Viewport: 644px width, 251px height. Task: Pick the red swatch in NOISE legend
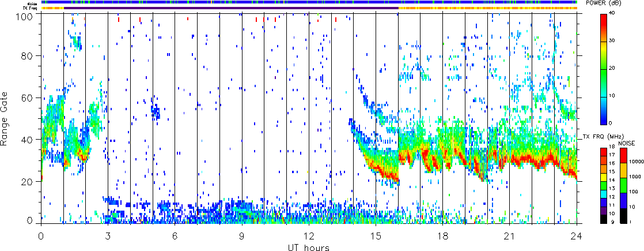click(623, 156)
